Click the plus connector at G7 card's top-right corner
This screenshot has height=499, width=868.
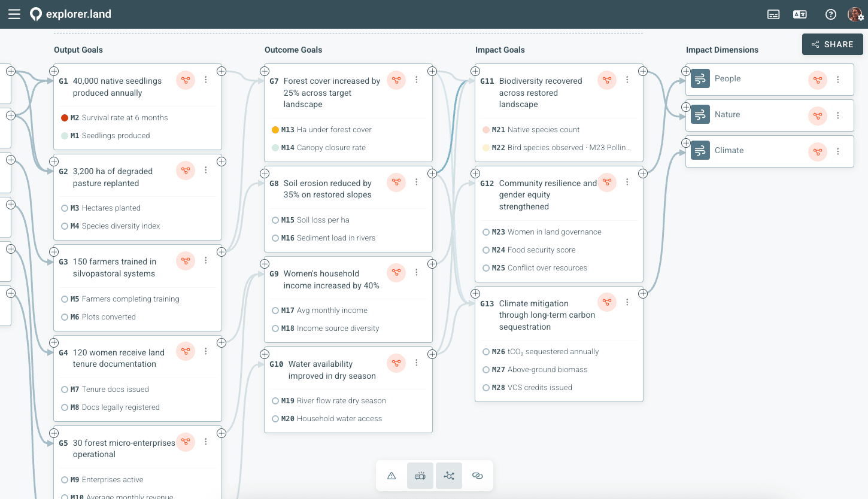tap(432, 71)
